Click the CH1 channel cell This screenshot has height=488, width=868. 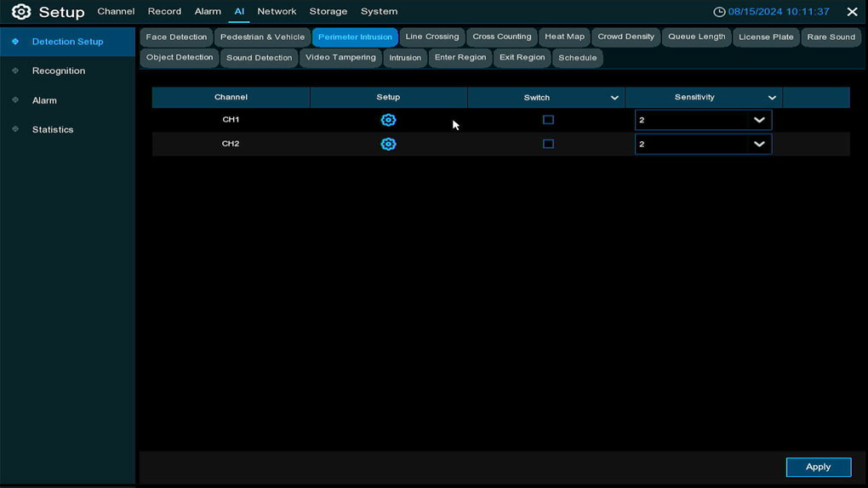pos(231,120)
